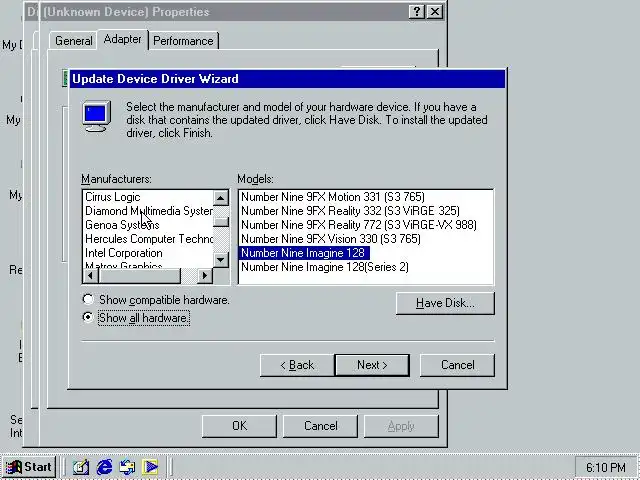The width and height of the screenshot is (640, 480).
Task: Switch to the General tab
Action: coord(74,41)
